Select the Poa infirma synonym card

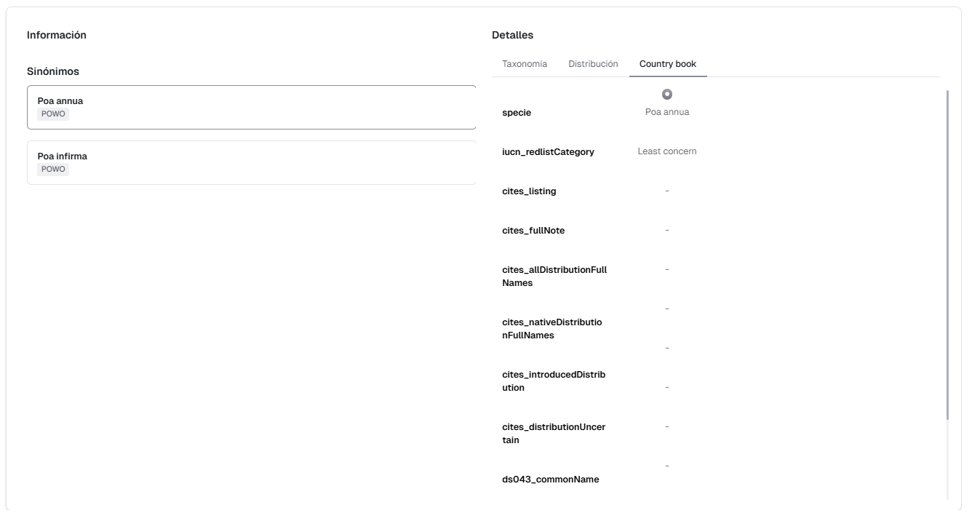click(x=251, y=163)
